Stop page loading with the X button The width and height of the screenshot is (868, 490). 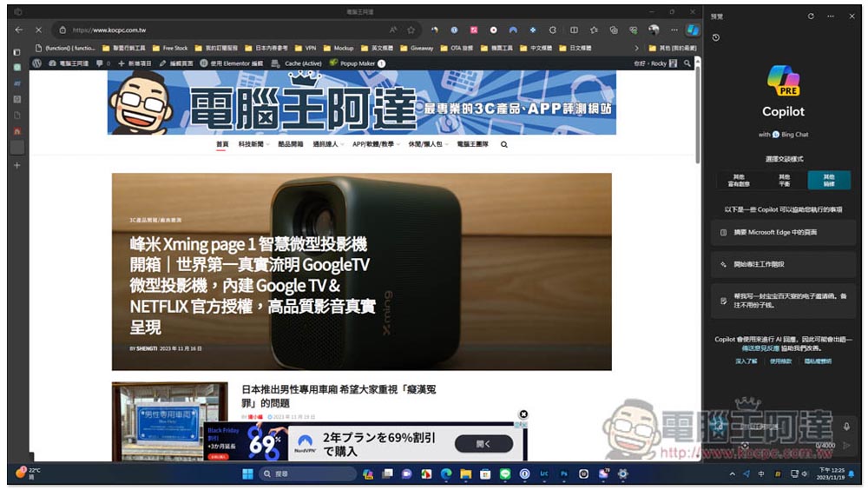click(37, 30)
